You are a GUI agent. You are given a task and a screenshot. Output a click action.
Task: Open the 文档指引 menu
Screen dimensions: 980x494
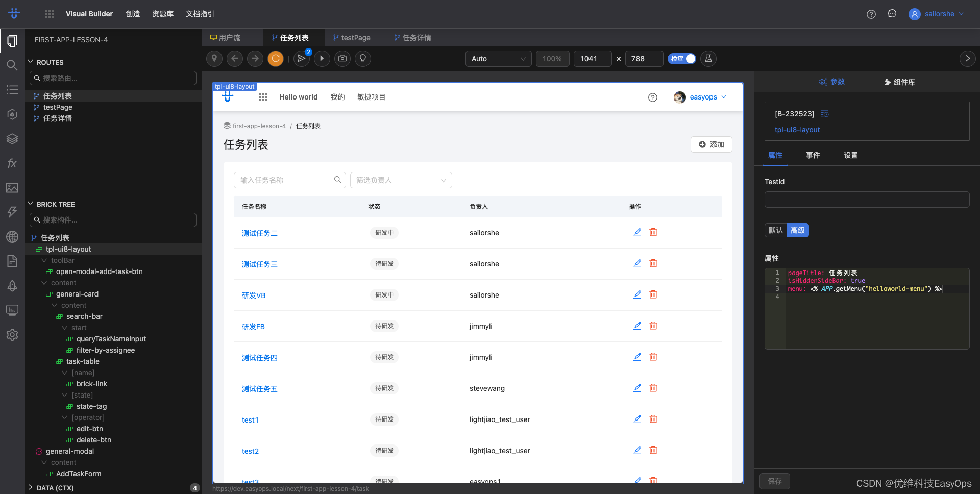[200, 14]
